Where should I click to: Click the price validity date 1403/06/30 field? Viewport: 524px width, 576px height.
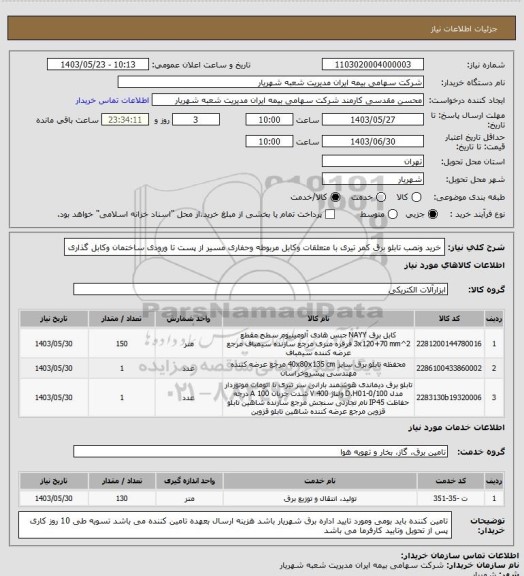373,141
